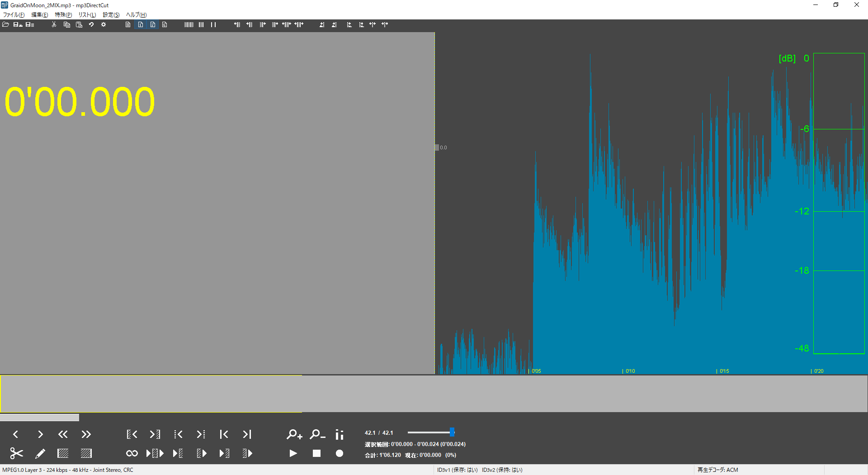Open the 編集(E) menu

[x=39, y=15]
